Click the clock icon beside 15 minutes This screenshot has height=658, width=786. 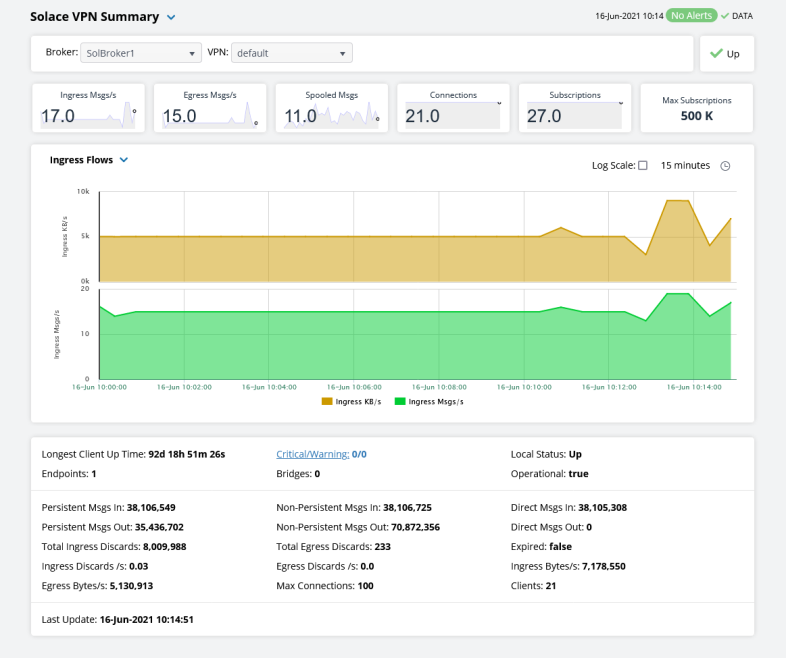tap(725, 166)
